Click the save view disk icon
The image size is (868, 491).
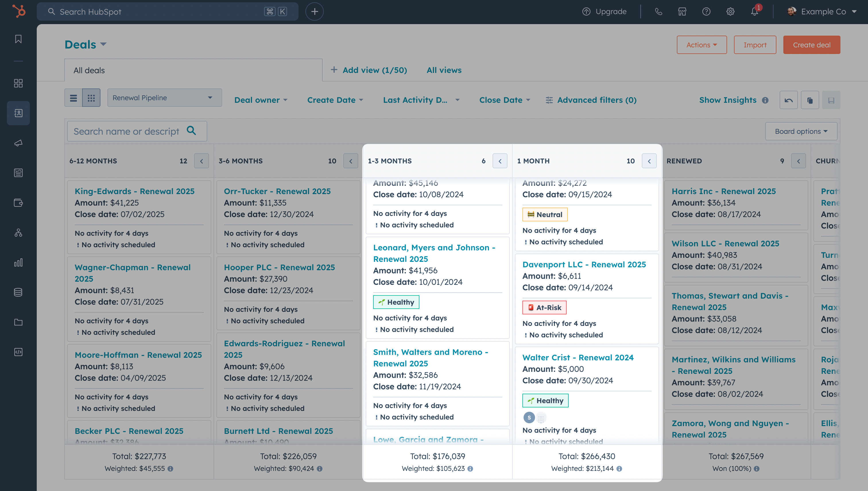[x=831, y=100]
